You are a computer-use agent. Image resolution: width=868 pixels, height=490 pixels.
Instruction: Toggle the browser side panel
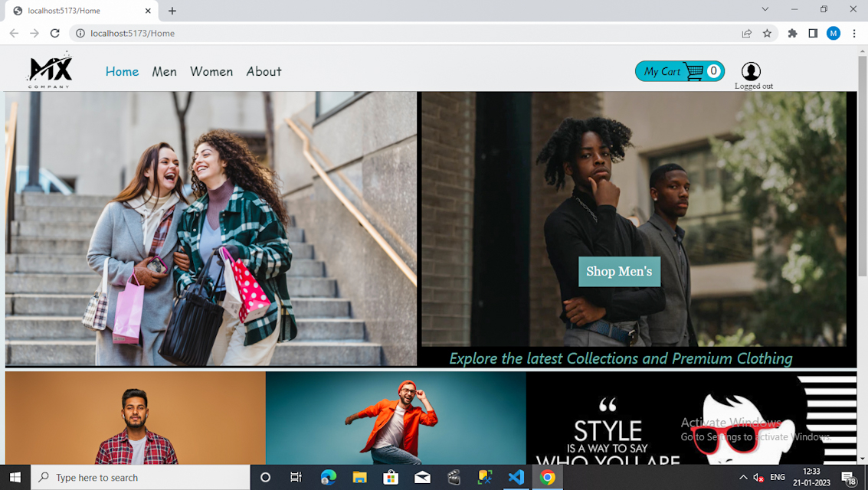point(813,33)
